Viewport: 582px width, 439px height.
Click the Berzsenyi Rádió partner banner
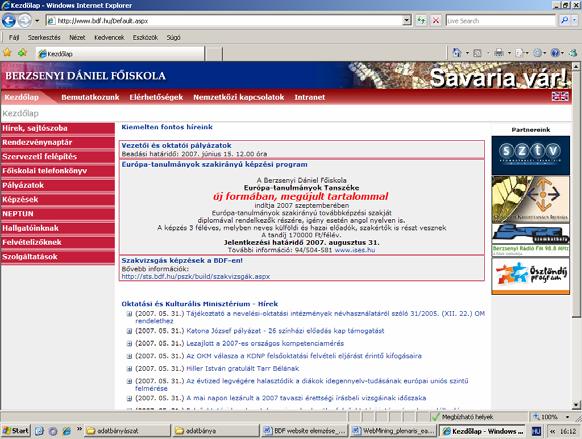[x=530, y=239]
